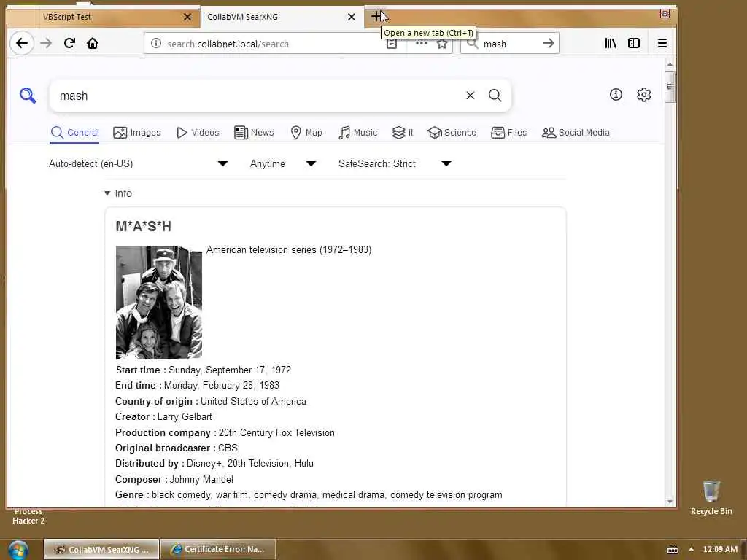Open the Recycle Bin on desktop
The height and width of the screenshot is (560, 747).
pyautogui.click(x=711, y=498)
